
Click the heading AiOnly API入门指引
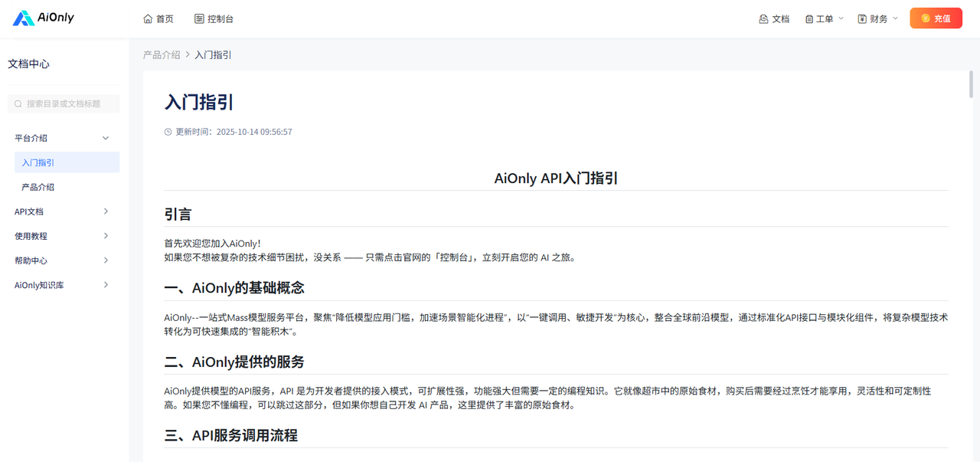(x=556, y=179)
